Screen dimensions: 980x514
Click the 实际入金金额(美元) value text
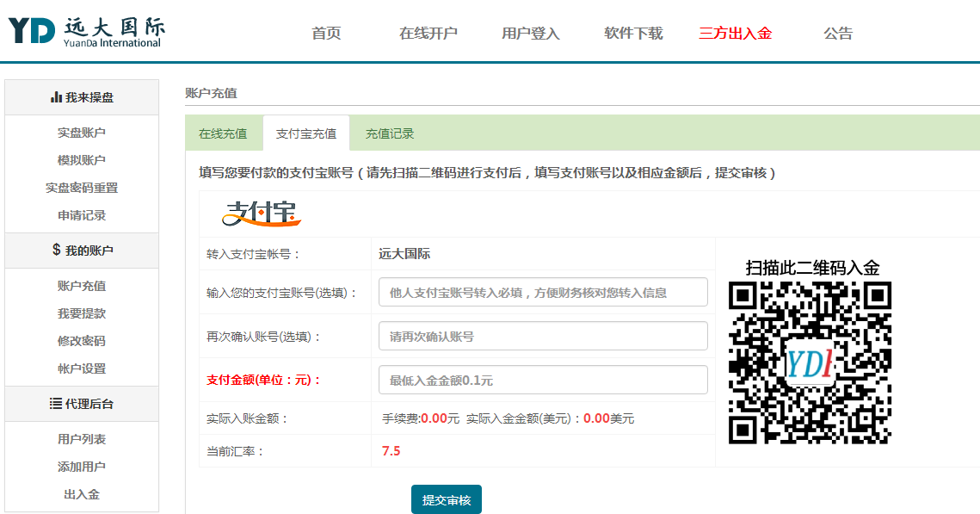click(x=550, y=418)
